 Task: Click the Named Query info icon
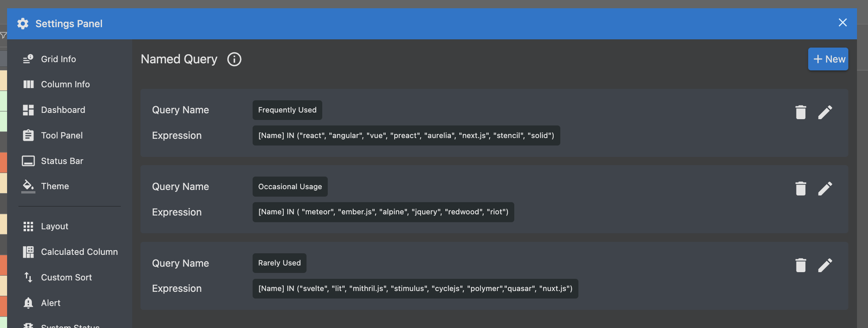(x=234, y=59)
